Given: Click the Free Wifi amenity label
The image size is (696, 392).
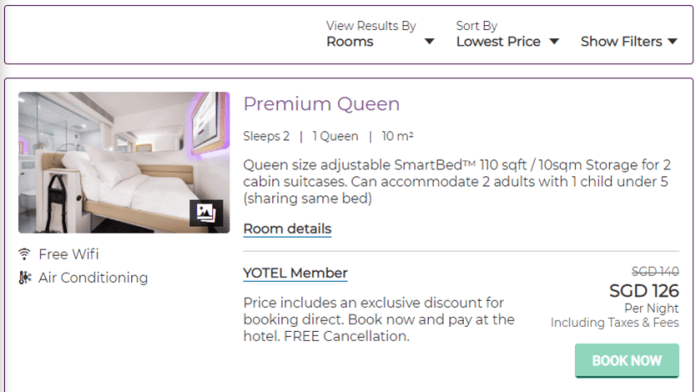Looking at the screenshot, I should [69, 254].
